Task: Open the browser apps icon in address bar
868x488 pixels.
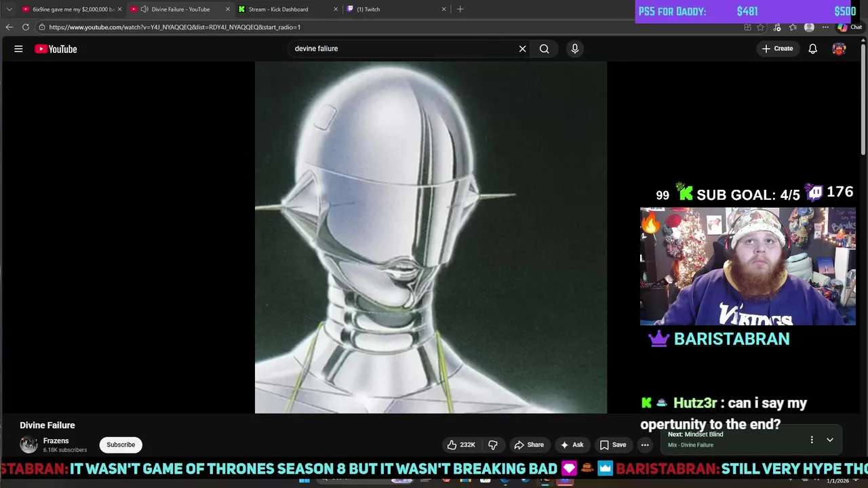Action: pyautogui.click(x=747, y=27)
